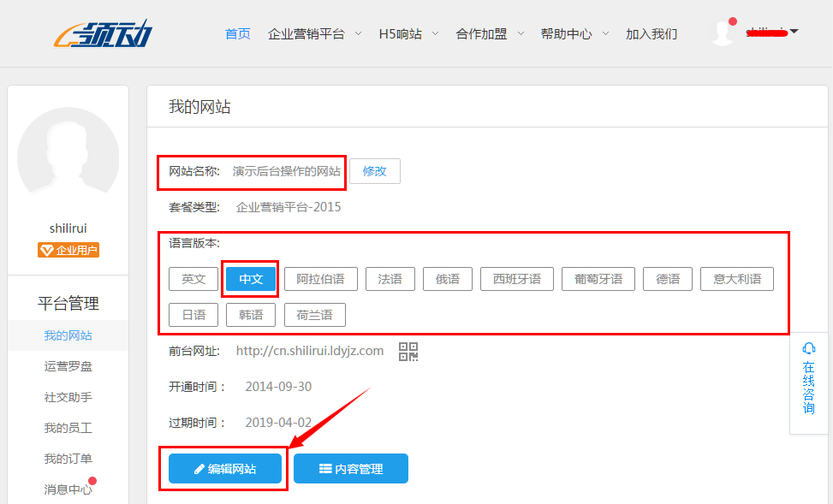Select the 英文 language version

(193, 278)
